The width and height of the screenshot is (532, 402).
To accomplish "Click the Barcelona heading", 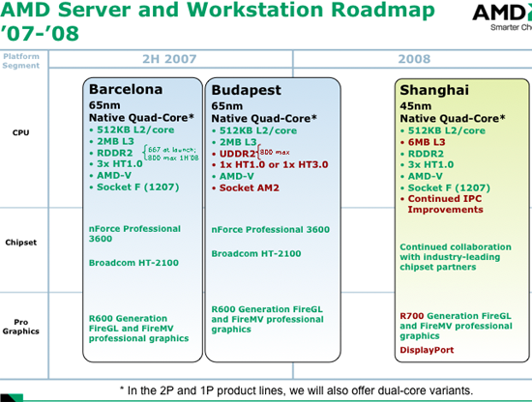I will click(x=126, y=90).
